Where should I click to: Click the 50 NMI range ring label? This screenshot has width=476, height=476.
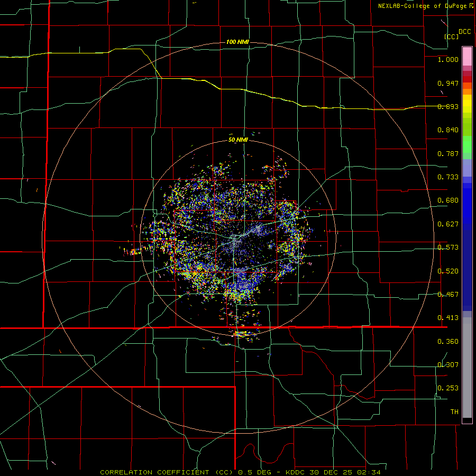(239, 140)
